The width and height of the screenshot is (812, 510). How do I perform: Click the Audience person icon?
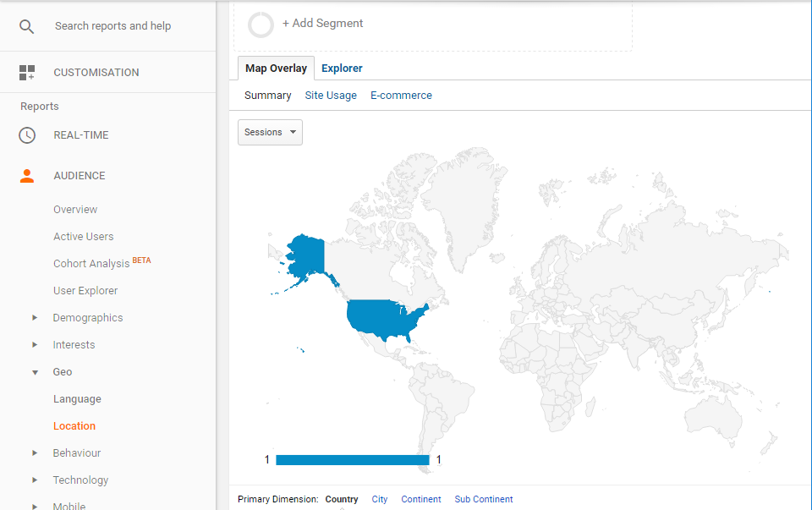click(x=27, y=176)
